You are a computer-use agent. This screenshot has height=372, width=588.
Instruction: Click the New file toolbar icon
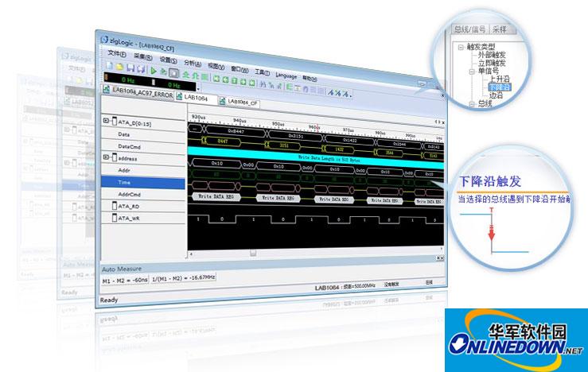(110, 66)
